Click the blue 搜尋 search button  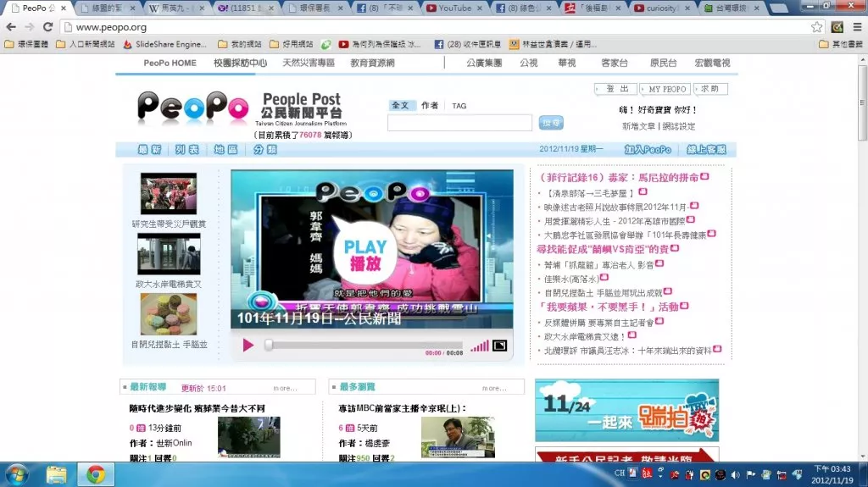click(551, 123)
